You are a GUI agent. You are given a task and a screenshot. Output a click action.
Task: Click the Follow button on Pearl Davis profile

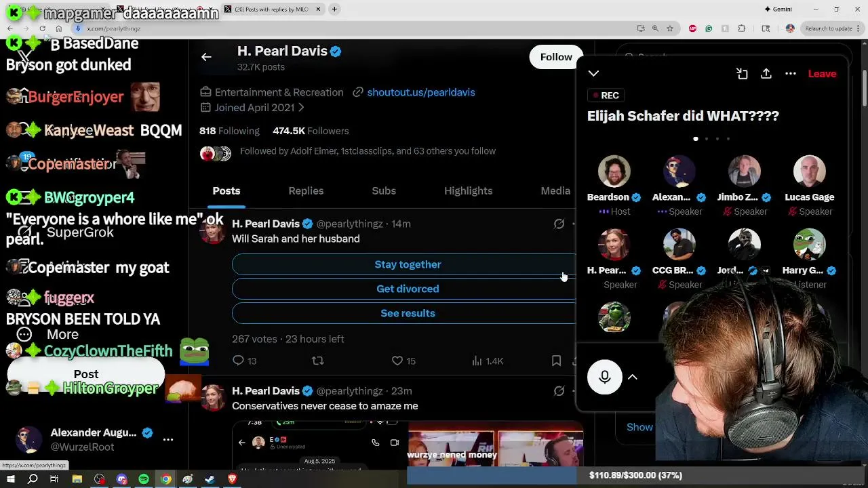pos(556,57)
